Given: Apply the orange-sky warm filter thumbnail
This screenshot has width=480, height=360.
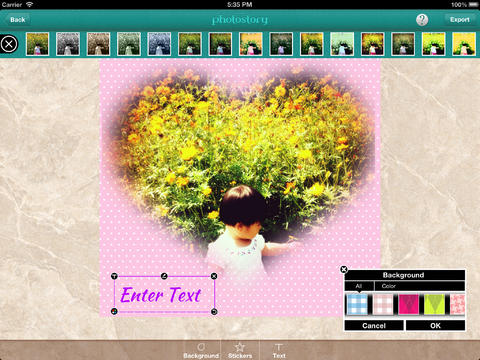Looking at the screenshot, I should [251, 44].
